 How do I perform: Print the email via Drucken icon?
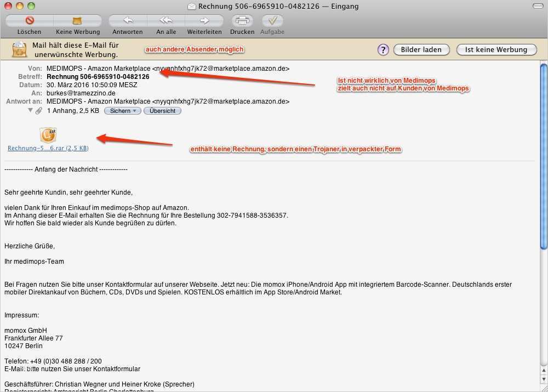click(x=242, y=21)
